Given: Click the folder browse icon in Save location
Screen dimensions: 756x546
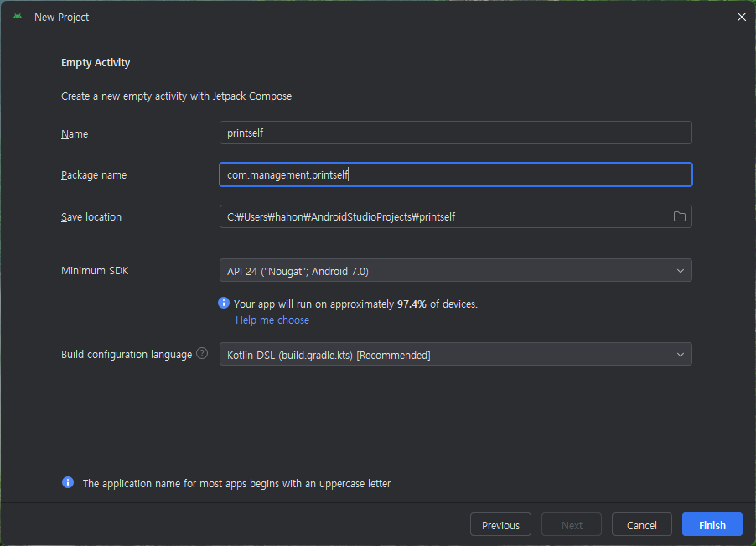Looking at the screenshot, I should 680,216.
